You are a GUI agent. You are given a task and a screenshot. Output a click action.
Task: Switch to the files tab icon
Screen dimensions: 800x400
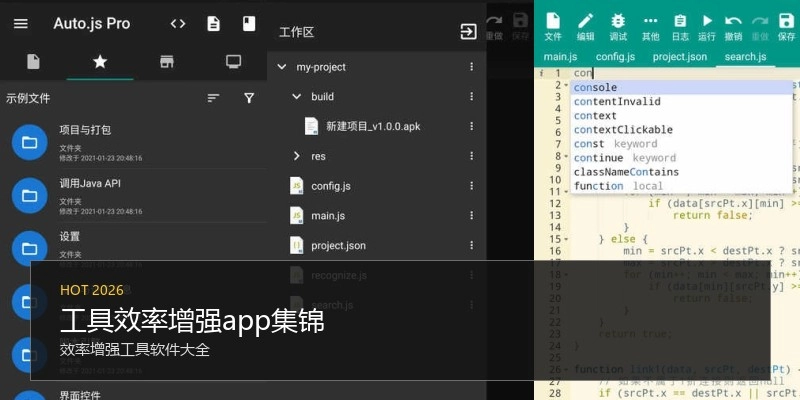pos(33,62)
